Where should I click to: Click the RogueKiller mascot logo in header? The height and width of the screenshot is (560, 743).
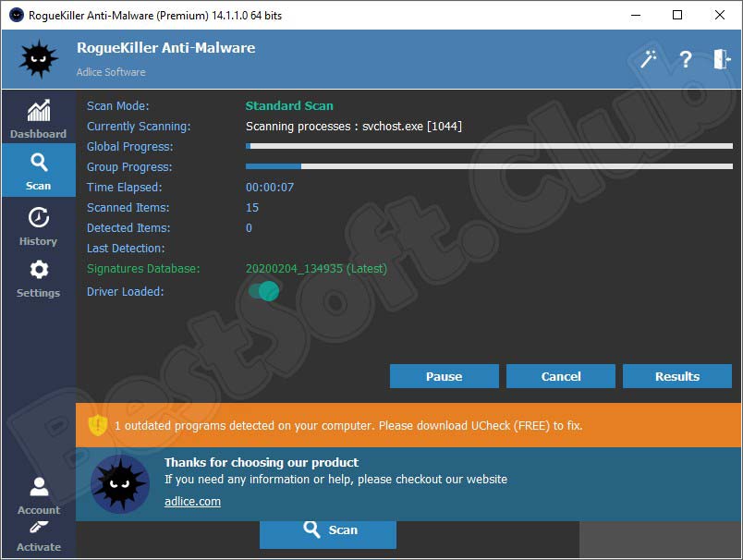39,60
